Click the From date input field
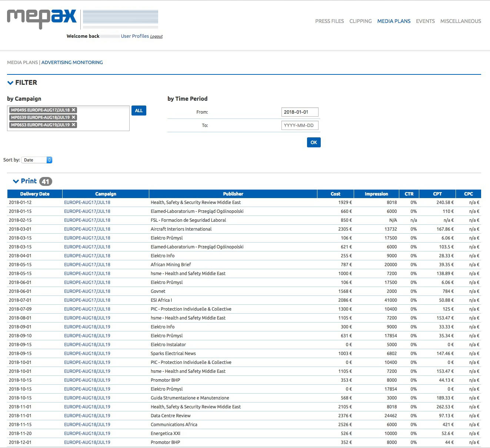The image size is (490, 448). coord(300,112)
